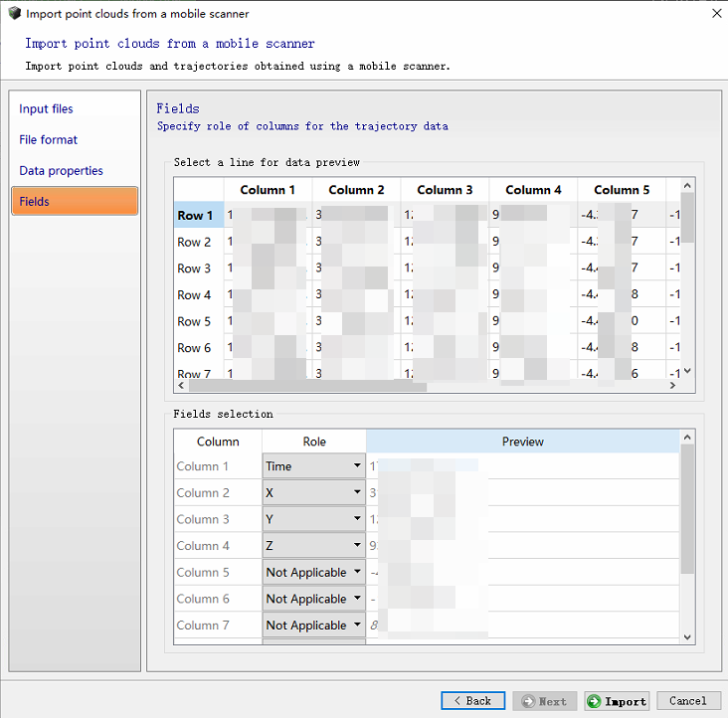Open the Column 4 role dropdown showing Z
728x718 pixels.
313,546
